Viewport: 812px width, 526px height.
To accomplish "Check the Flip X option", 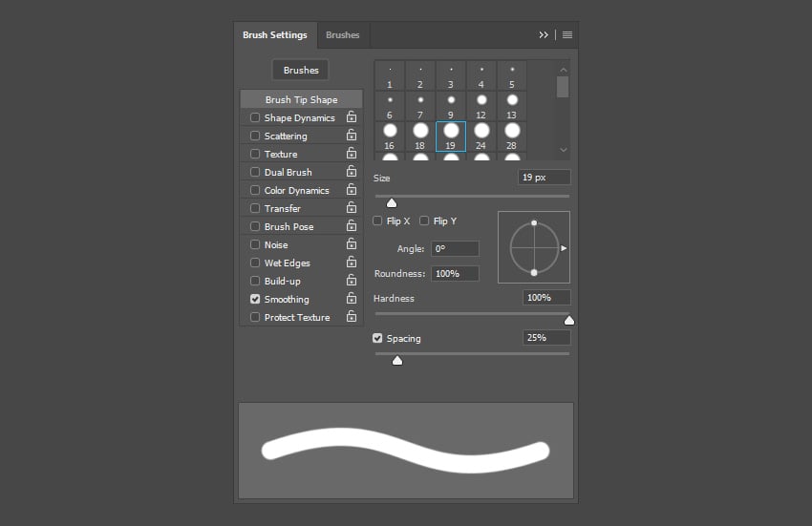I will 377,221.
